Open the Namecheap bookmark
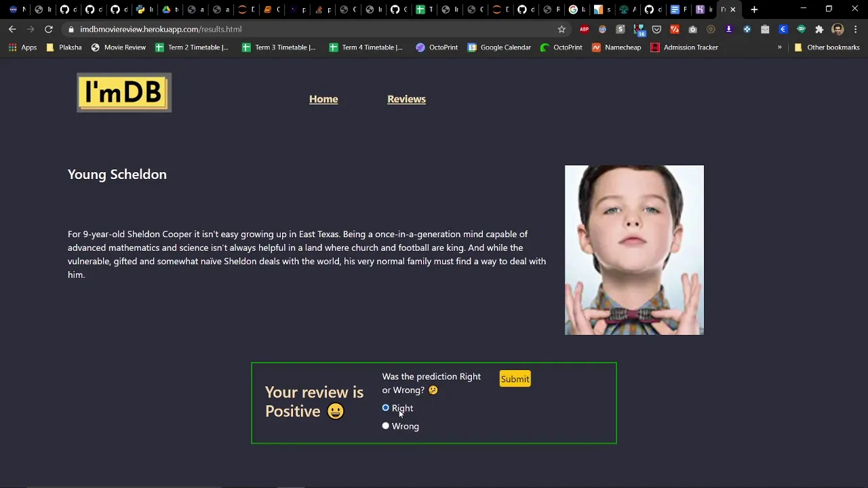 click(x=616, y=47)
